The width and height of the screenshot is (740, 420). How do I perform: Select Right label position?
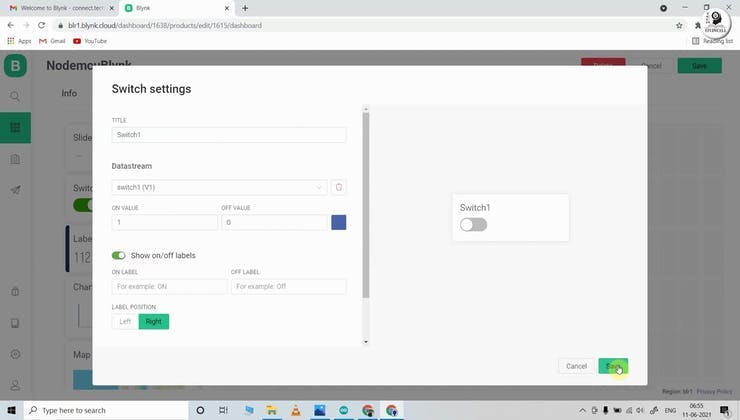pyautogui.click(x=153, y=321)
